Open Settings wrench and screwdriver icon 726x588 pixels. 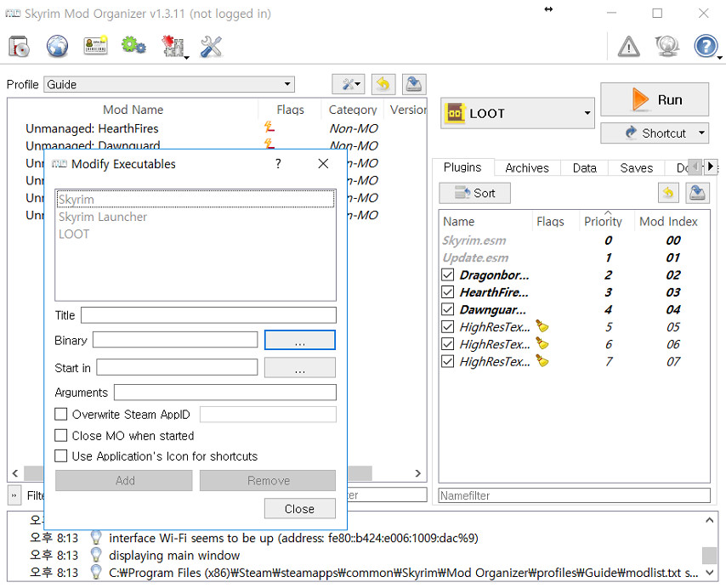(211, 46)
